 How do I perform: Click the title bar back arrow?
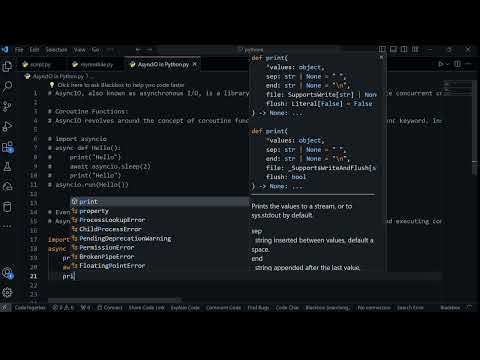click(138, 50)
